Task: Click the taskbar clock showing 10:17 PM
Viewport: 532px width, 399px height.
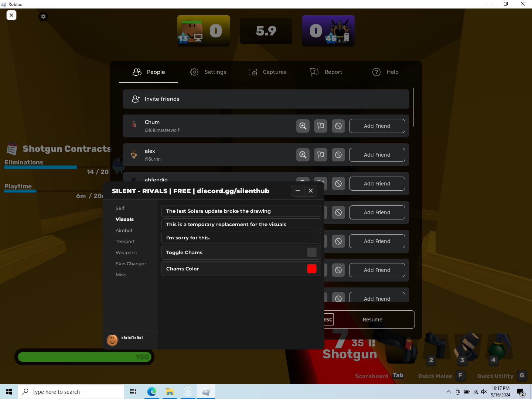Action: click(501, 392)
